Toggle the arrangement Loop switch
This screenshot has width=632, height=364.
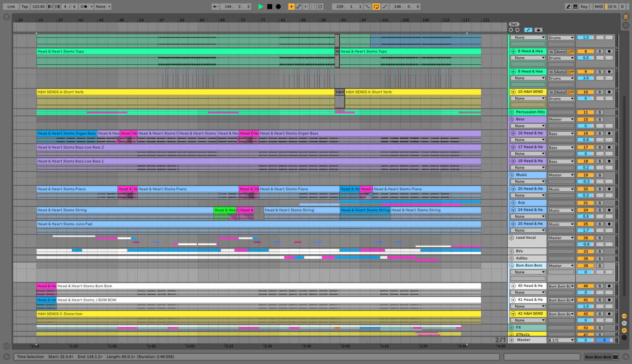[x=376, y=6]
